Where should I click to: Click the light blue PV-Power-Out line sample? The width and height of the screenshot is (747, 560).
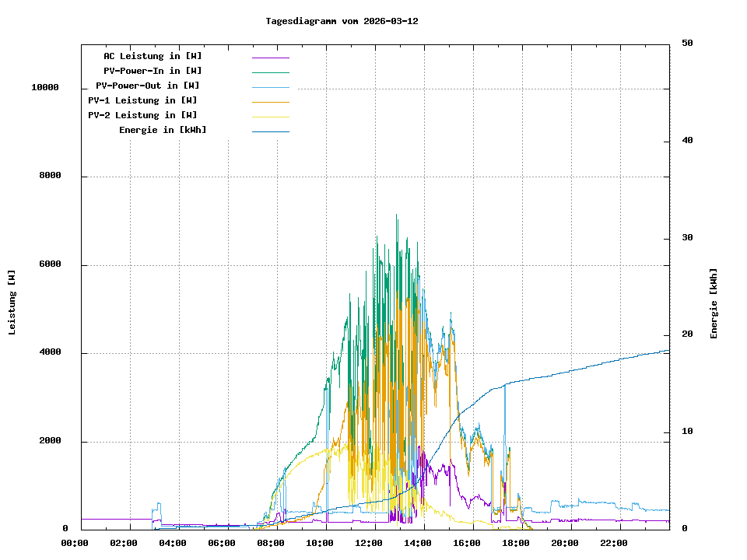(270, 86)
